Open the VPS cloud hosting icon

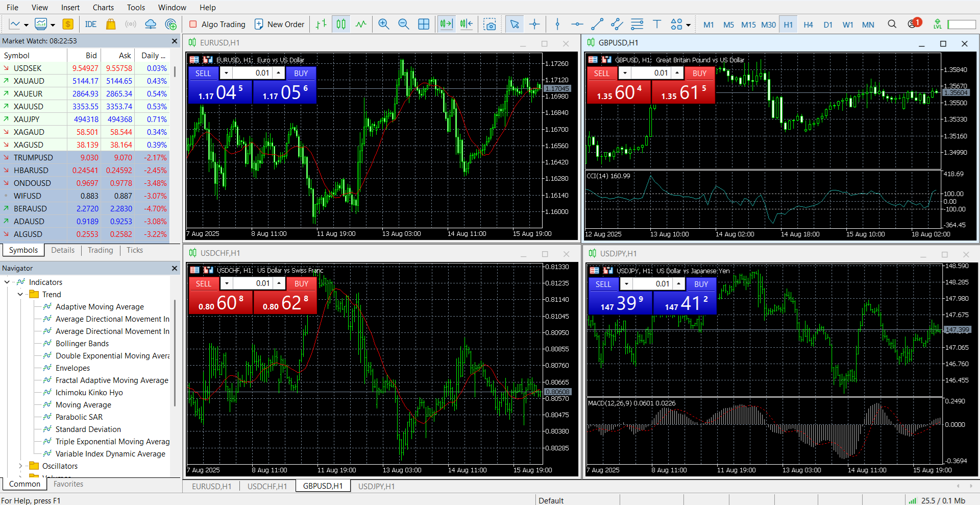[x=151, y=24]
